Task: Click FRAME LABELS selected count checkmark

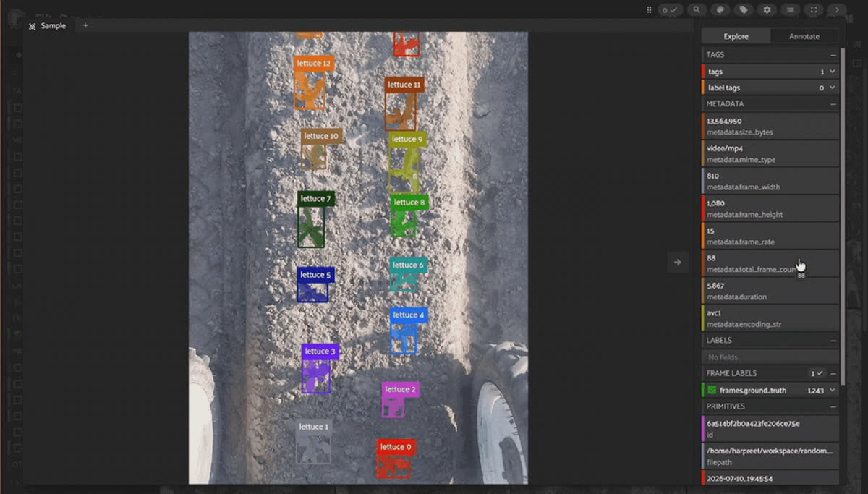Action: coord(817,373)
